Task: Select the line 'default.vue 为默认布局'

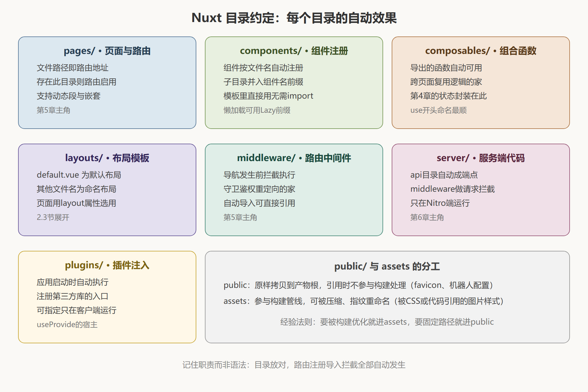Action: pos(79,175)
